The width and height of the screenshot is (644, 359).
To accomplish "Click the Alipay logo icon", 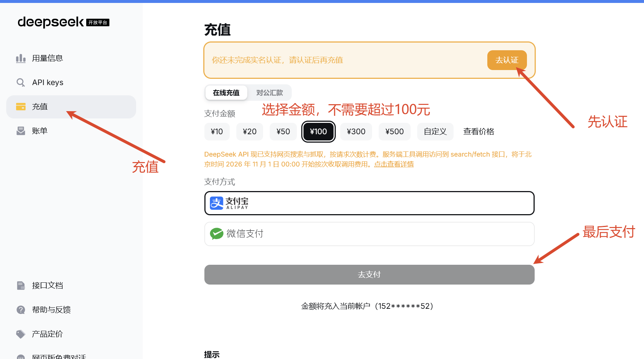I will (x=217, y=203).
